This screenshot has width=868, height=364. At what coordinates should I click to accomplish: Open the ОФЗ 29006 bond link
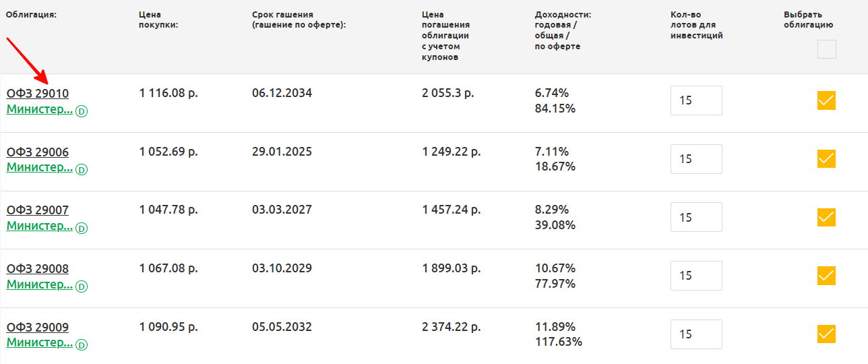tap(38, 152)
